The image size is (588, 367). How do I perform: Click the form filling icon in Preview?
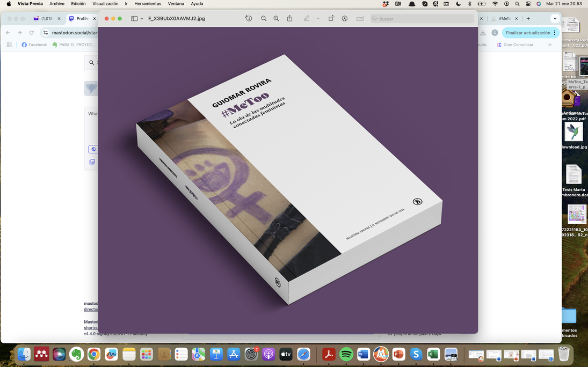click(360, 18)
